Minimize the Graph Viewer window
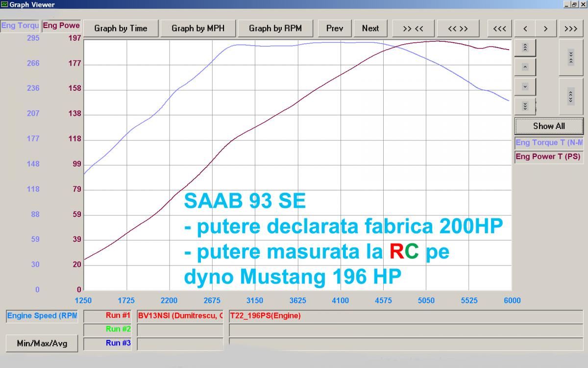The image size is (588, 368). (566, 4)
